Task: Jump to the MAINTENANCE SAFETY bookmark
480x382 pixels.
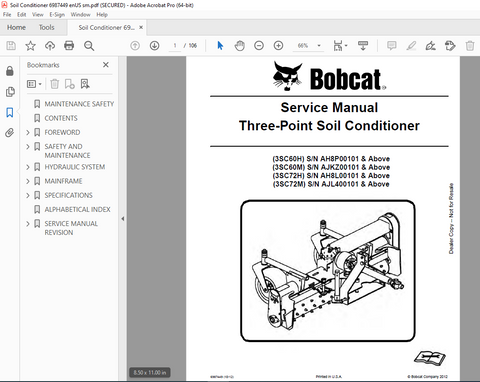Action: (79, 104)
